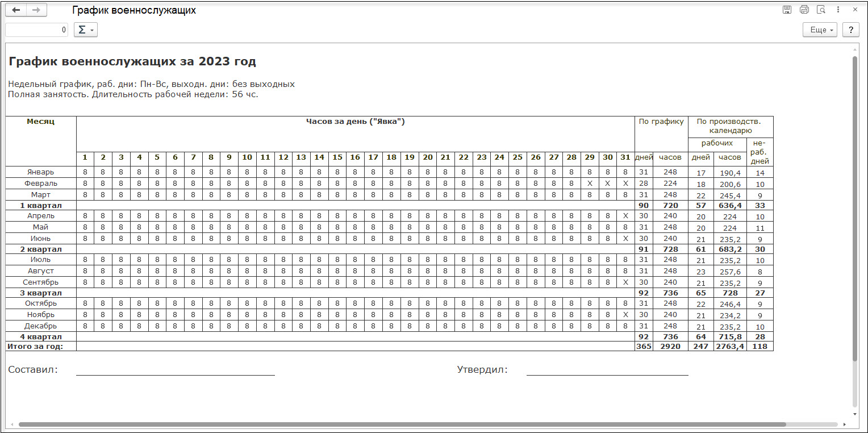
Task: Open the three-dots window menu
Action: [x=838, y=10]
